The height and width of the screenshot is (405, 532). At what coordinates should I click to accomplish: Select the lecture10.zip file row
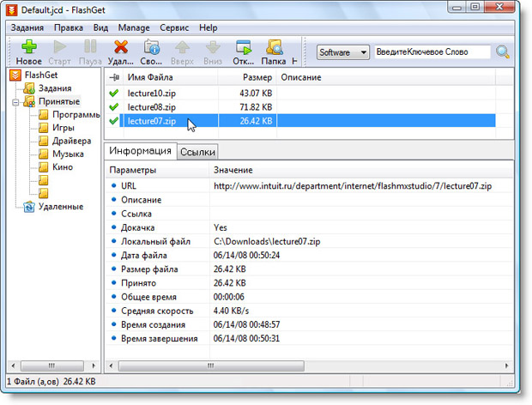click(x=302, y=93)
